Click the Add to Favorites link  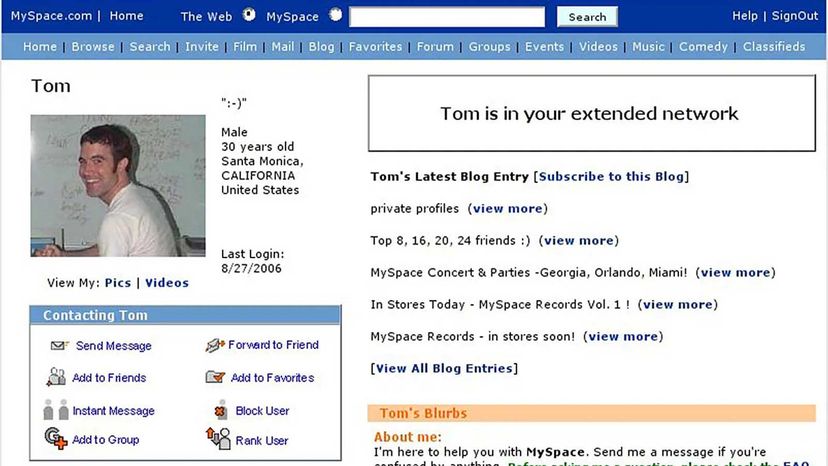click(x=272, y=377)
